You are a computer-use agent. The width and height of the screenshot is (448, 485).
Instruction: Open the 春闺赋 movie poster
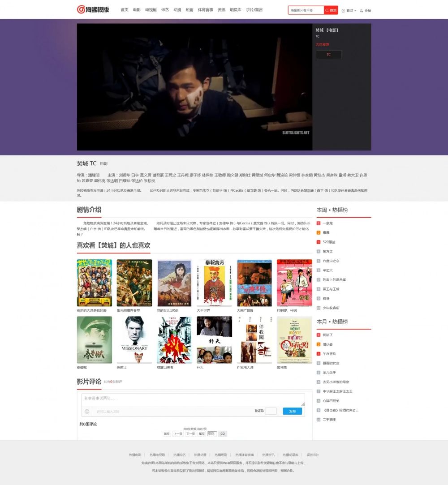tap(95, 339)
